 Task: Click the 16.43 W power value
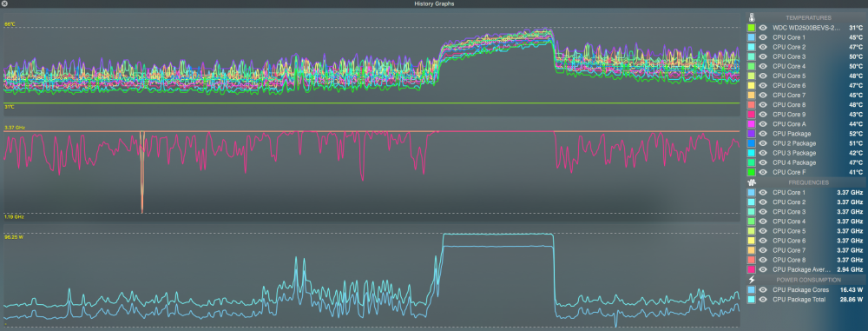852,289
